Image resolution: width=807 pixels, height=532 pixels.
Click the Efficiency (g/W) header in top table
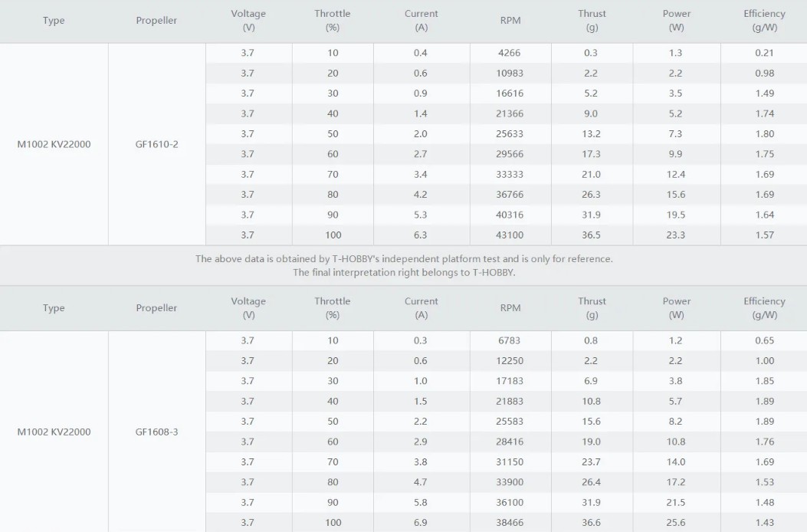click(x=764, y=21)
